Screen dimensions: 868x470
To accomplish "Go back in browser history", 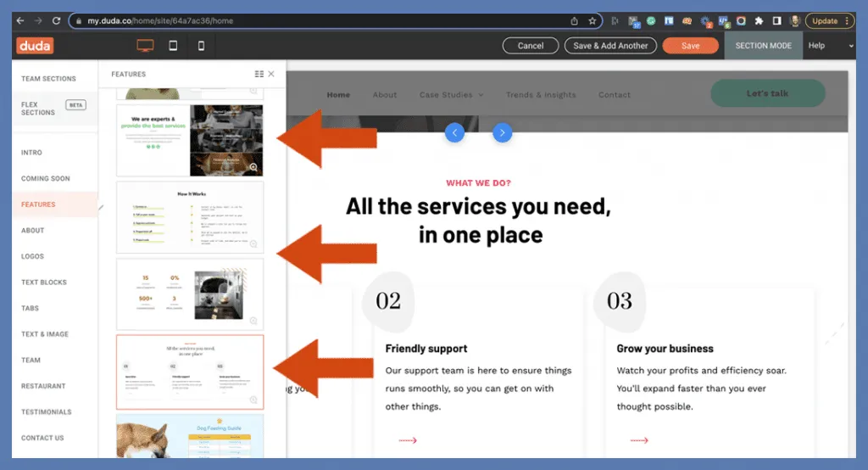I will click(20, 20).
